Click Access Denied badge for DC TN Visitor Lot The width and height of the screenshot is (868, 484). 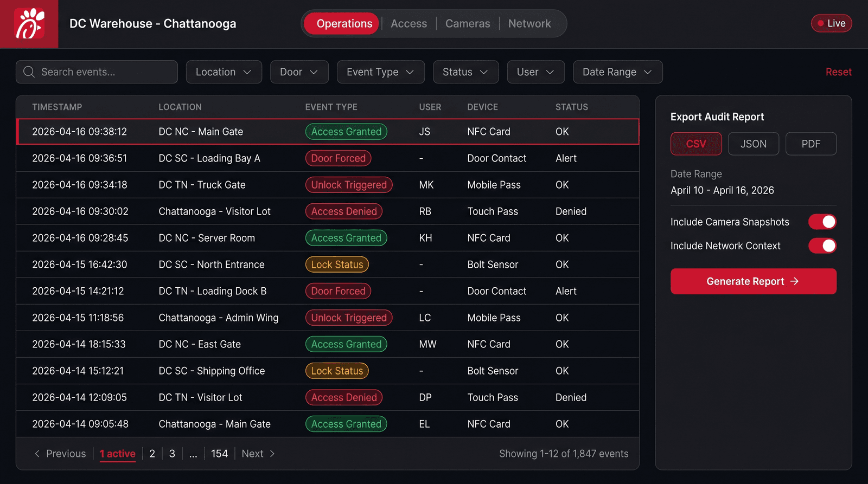pos(344,397)
